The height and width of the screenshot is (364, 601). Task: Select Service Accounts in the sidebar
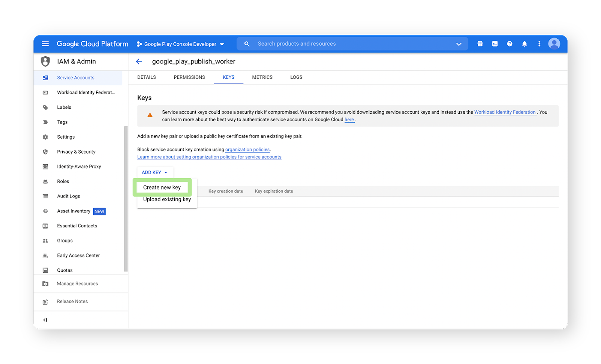click(76, 78)
